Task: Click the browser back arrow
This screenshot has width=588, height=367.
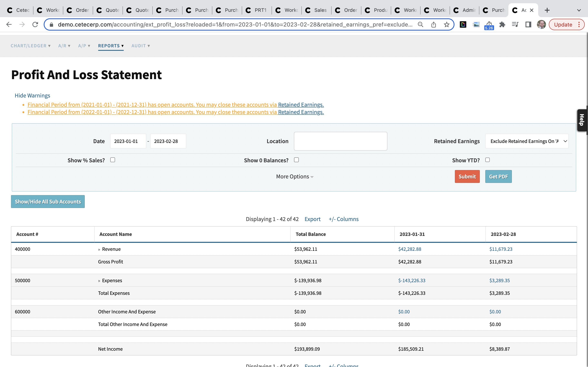Action: [x=9, y=24]
